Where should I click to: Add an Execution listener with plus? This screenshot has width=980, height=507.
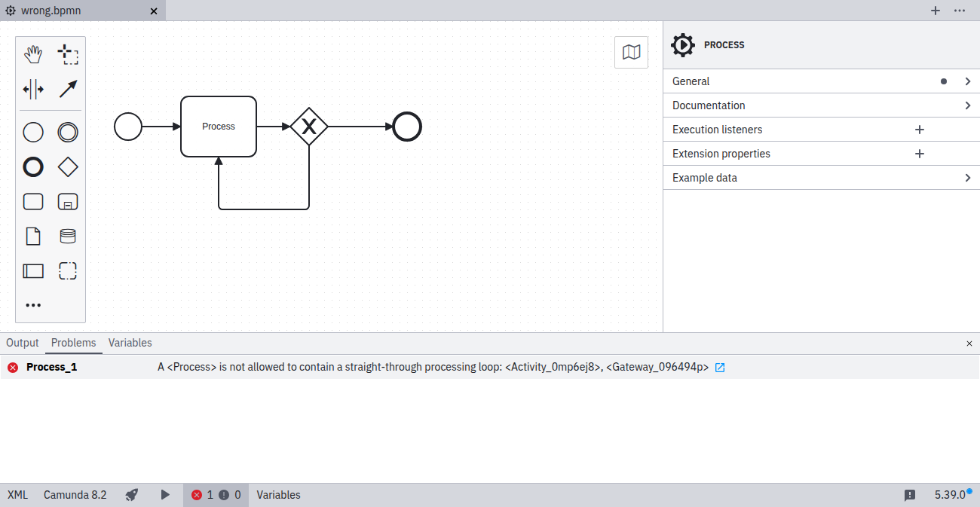pyautogui.click(x=919, y=130)
